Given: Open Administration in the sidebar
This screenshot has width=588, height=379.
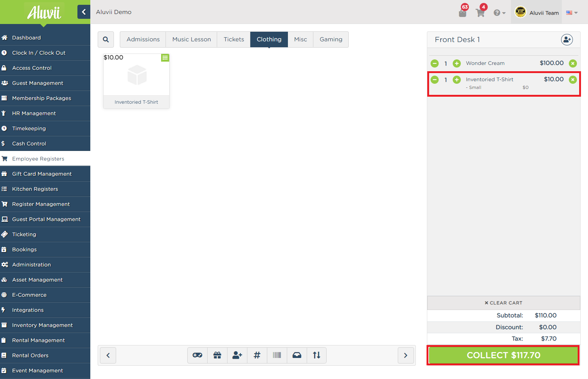Looking at the screenshot, I should pyautogui.click(x=45, y=265).
